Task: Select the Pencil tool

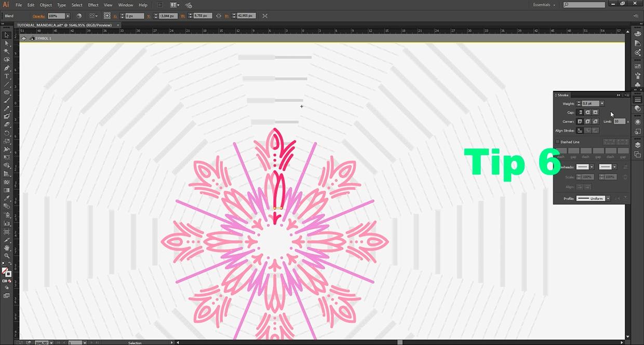Action: coord(6,107)
